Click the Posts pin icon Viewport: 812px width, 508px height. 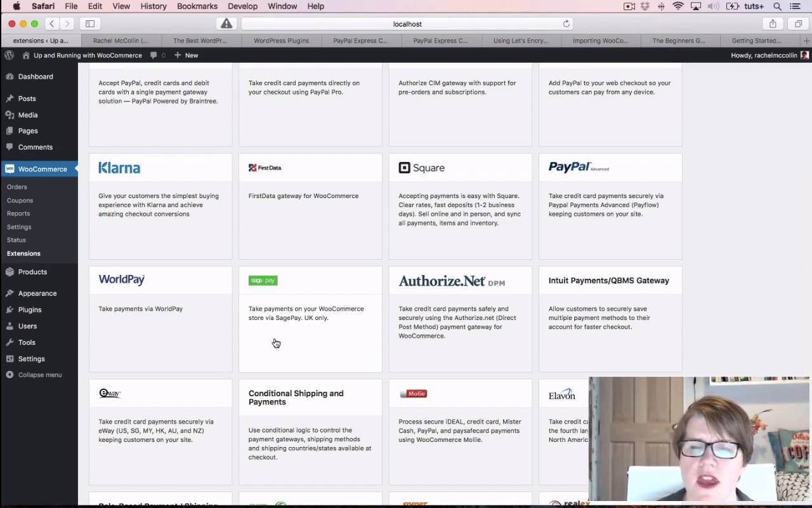pyautogui.click(x=10, y=99)
